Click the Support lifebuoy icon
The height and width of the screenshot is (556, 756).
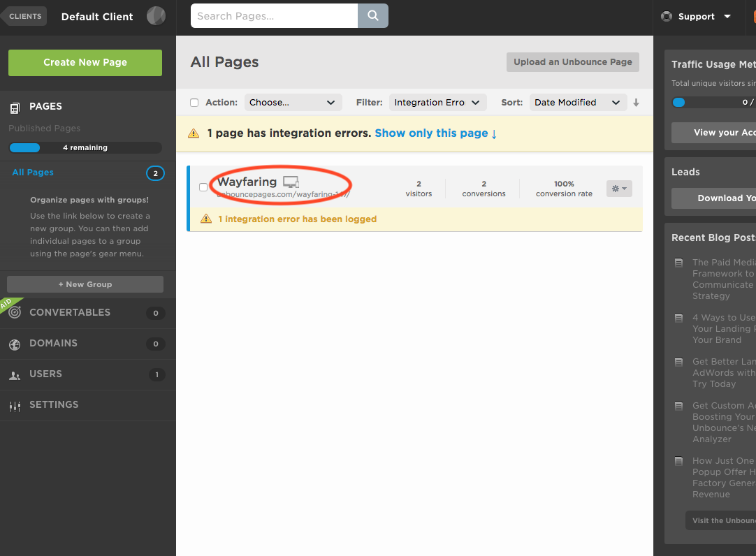(x=667, y=16)
